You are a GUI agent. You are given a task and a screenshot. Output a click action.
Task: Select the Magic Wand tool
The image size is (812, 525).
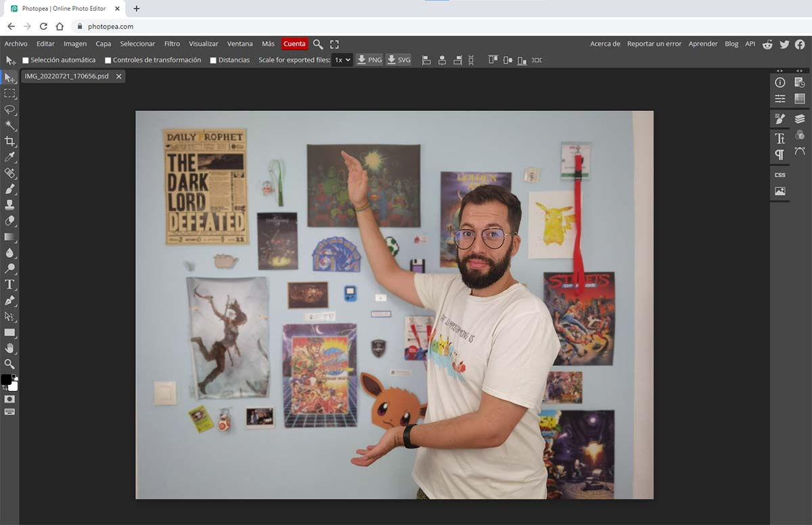[10, 125]
